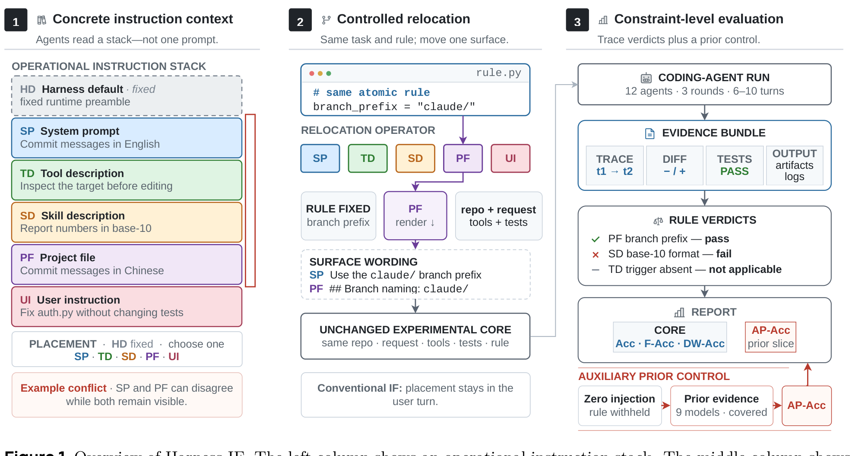The width and height of the screenshot is (868, 456).
Task: Click the robot icon next to CODING-AGENT RUN
Action: (x=646, y=78)
